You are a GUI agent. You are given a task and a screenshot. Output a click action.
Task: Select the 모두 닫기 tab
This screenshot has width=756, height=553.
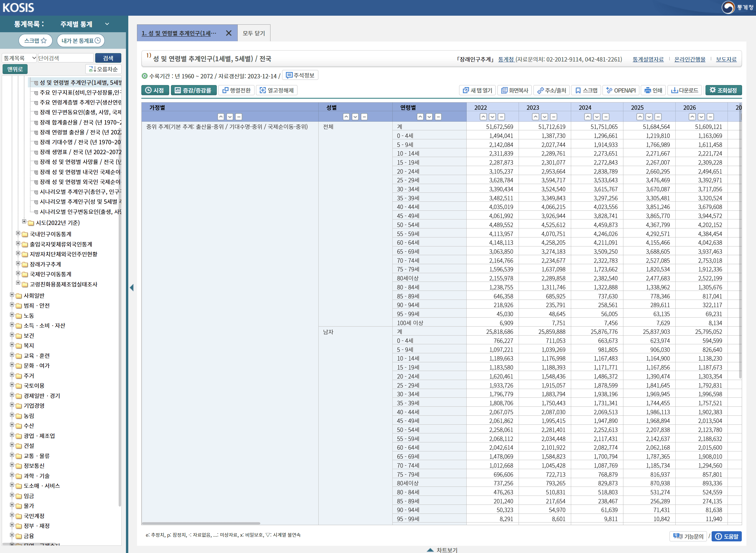(x=254, y=33)
